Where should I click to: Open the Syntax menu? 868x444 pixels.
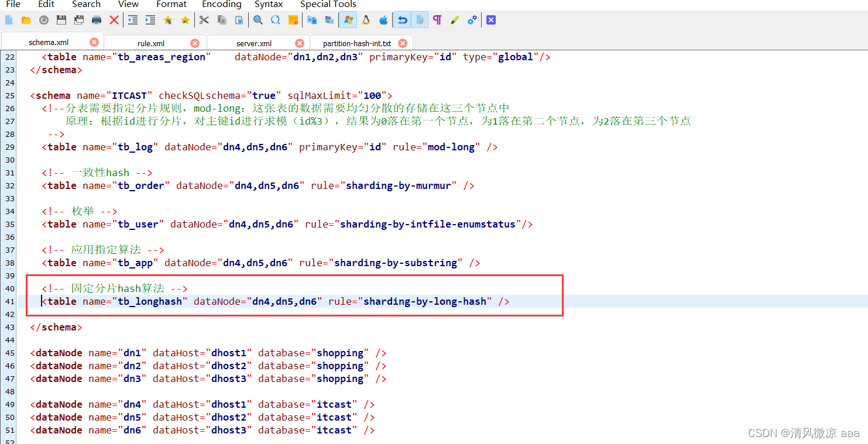[x=269, y=4]
